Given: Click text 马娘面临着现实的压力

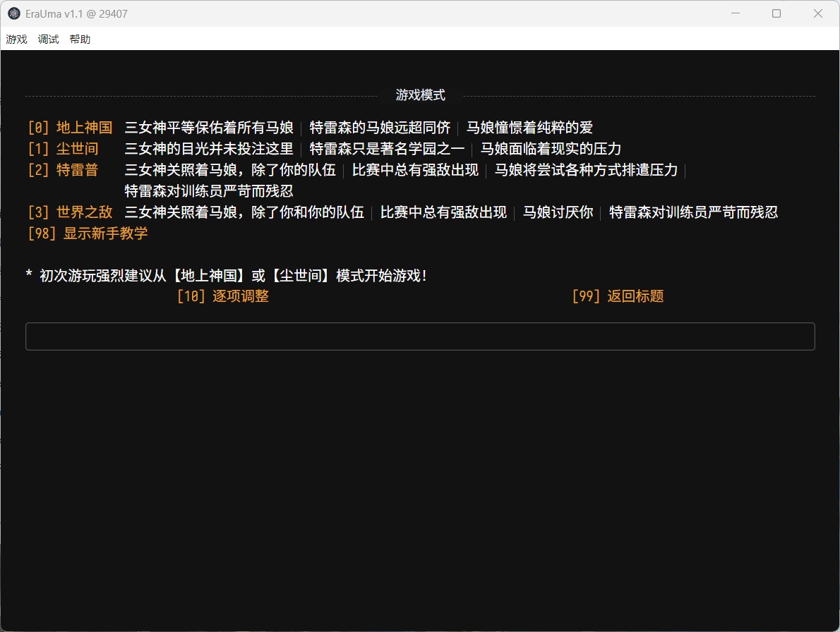Looking at the screenshot, I should (551, 149).
